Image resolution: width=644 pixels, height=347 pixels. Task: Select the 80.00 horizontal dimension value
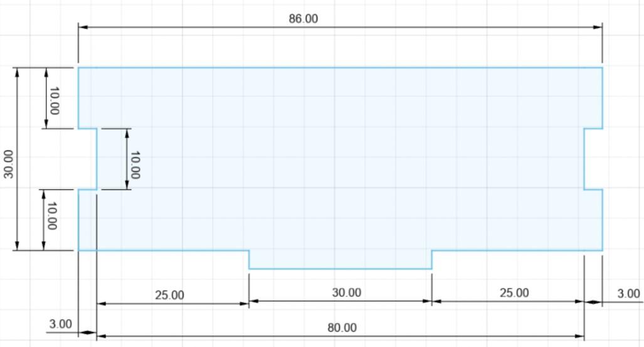pyautogui.click(x=342, y=328)
